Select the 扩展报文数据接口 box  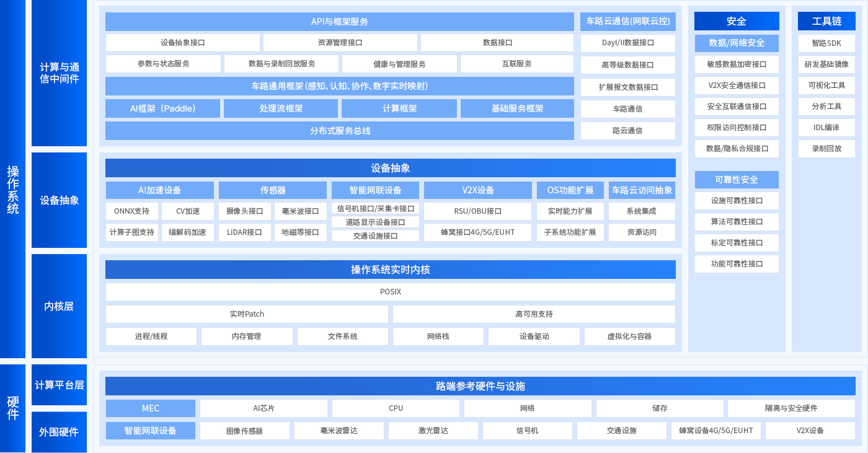pos(628,87)
